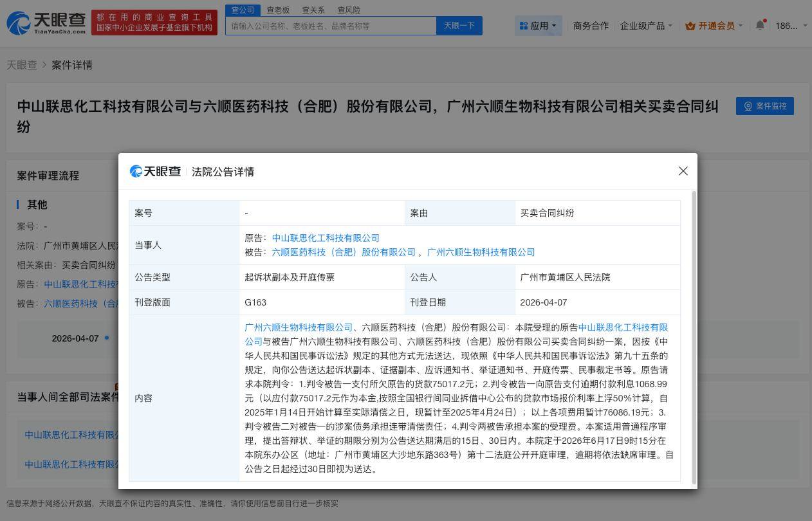This screenshot has width=812, height=521.
Task: Expand the user account 186... menu
Action: pyautogui.click(x=791, y=26)
